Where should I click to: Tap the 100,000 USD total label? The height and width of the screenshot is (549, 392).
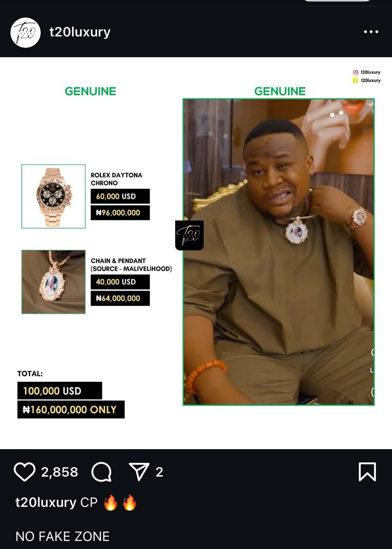[x=60, y=391]
